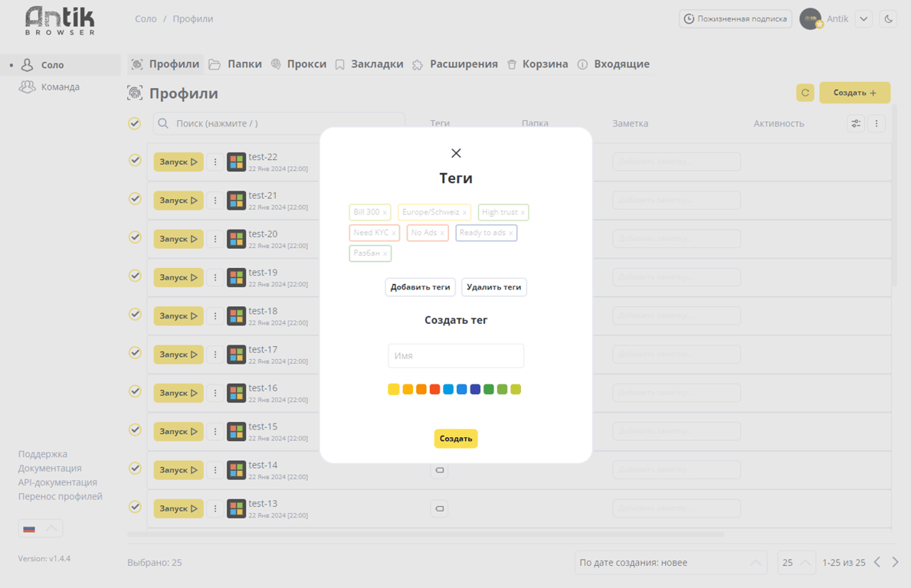Pick the lime tag color swatch
Screen dimensions: 911x588
pyautogui.click(x=516, y=390)
